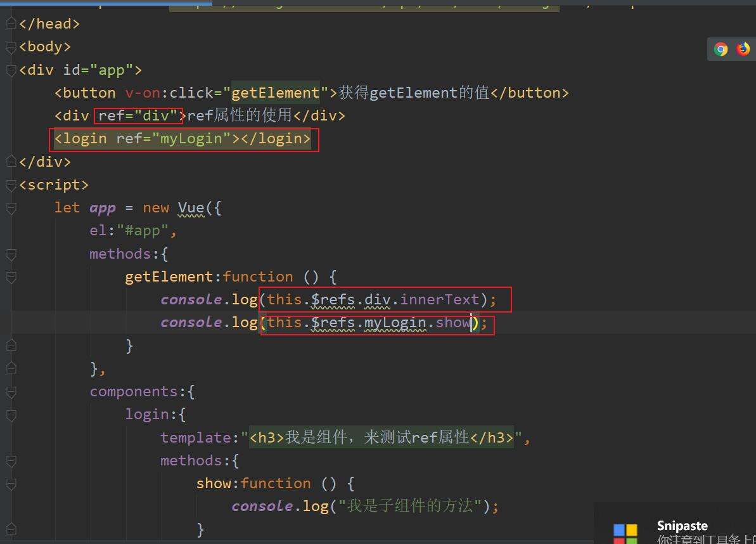Open page preview in Chrome browser
This screenshot has width=756, height=544.
[x=721, y=49]
